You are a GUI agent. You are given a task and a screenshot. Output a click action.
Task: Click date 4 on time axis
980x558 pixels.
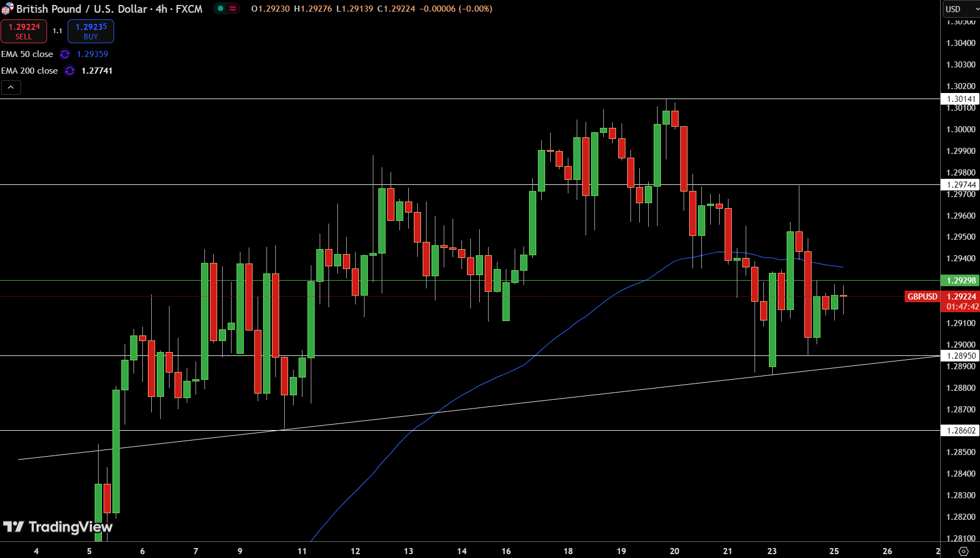37,551
